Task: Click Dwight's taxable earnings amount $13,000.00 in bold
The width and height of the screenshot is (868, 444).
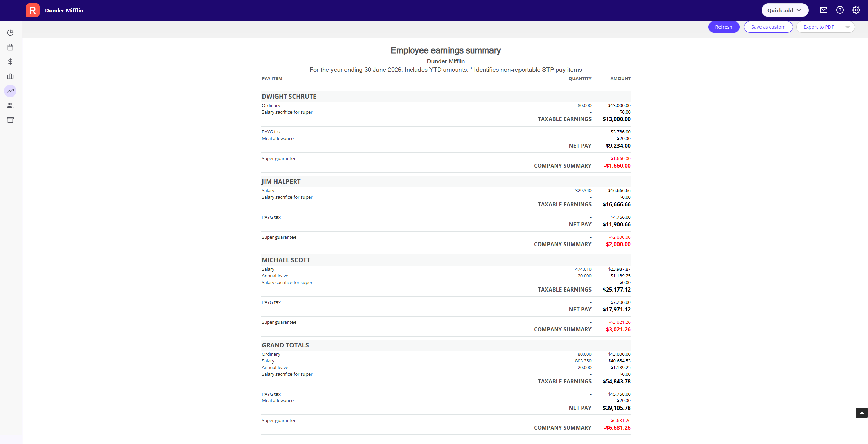Action: pos(617,119)
